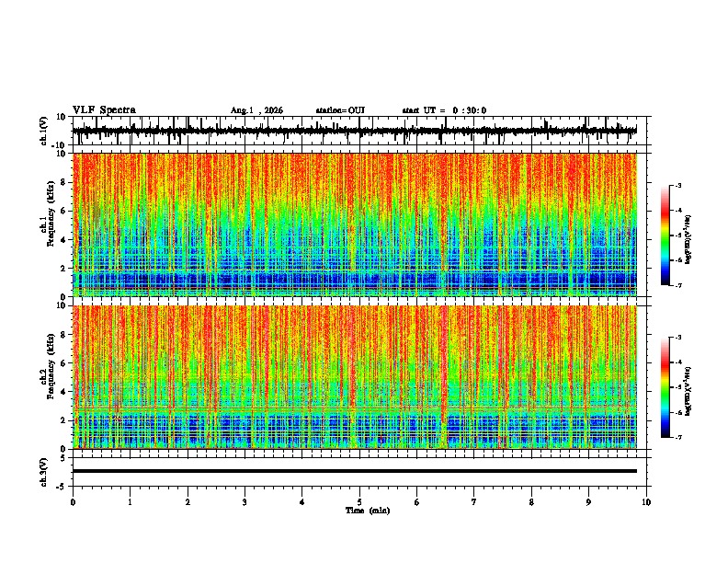Click the '10' tick on the time axis
The width and height of the screenshot is (728, 563).
tap(646, 502)
